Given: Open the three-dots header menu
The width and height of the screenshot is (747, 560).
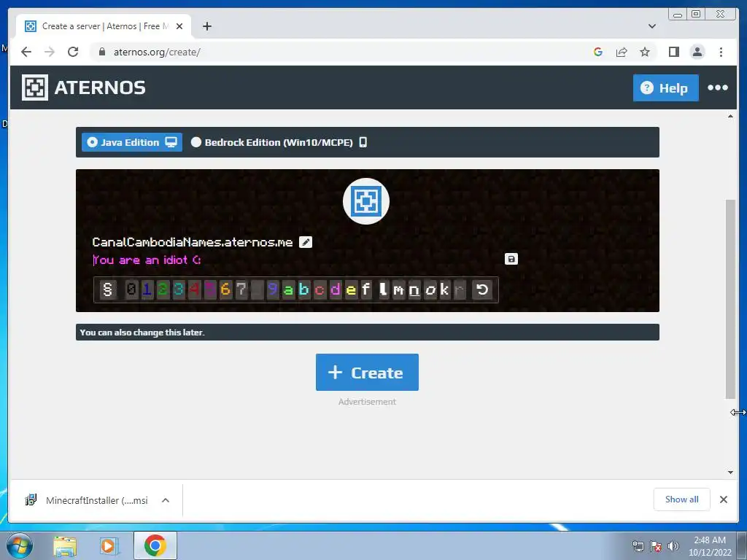Looking at the screenshot, I should [718, 87].
